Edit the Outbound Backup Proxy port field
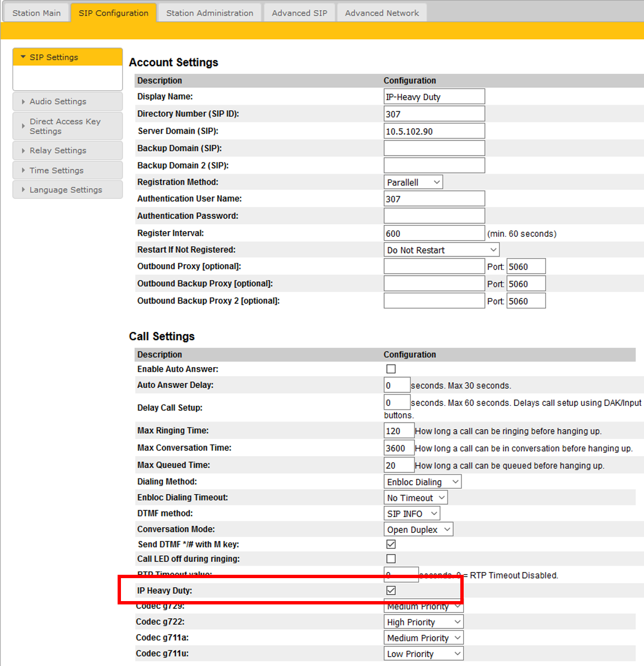This screenshot has width=644, height=666. (x=526, y=284)
